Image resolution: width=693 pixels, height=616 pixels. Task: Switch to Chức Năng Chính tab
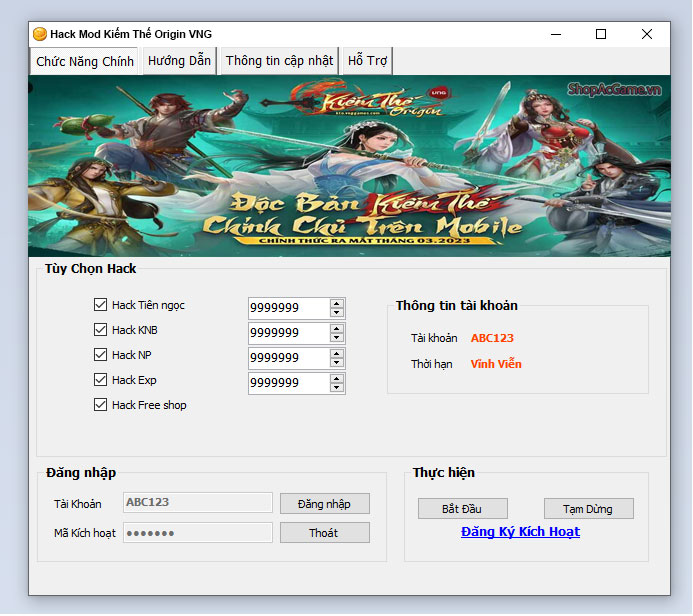tap(84, 61)
